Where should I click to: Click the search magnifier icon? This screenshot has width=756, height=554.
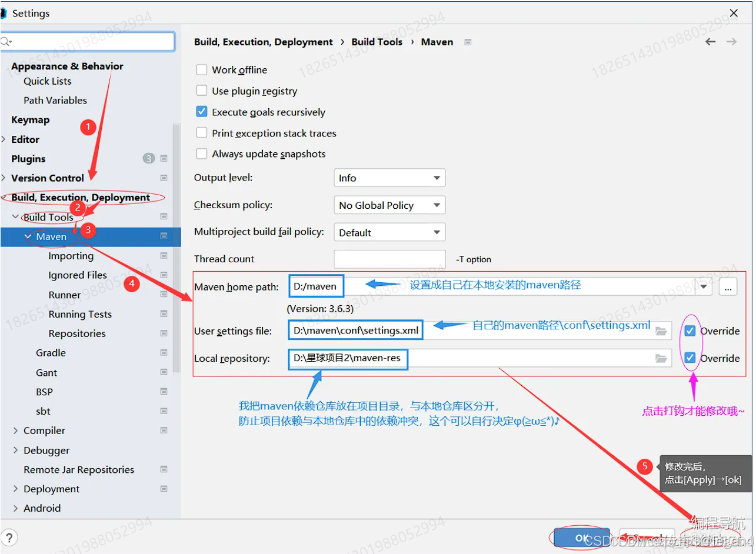click(6, 42)
